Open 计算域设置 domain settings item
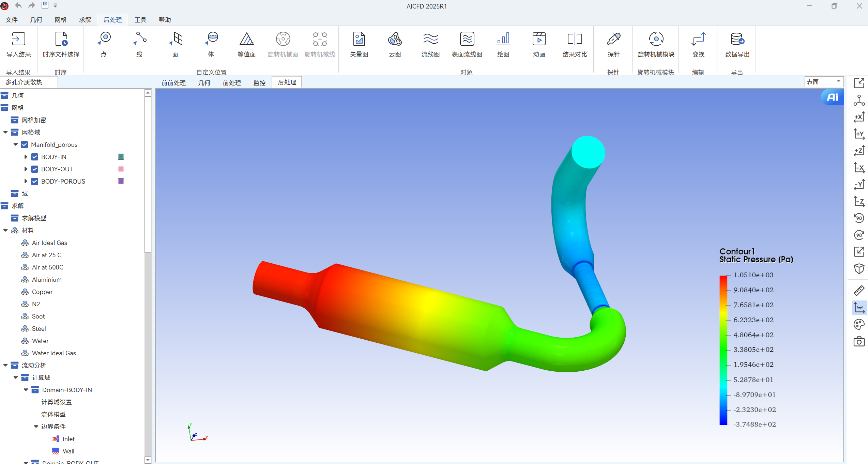The image size is (868, 464). coord(57,402)
